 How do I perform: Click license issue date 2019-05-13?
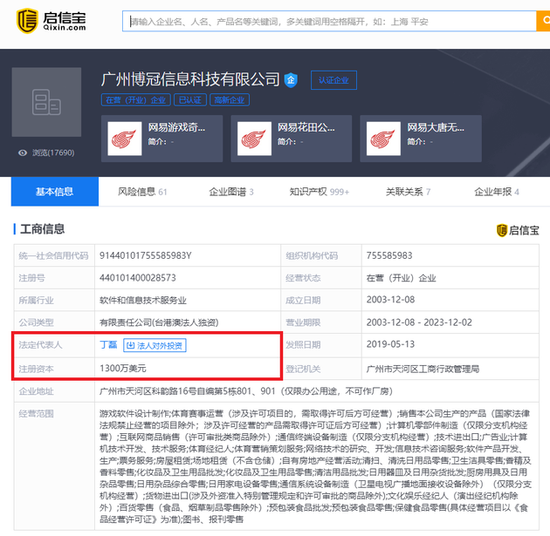coord(390,344)
